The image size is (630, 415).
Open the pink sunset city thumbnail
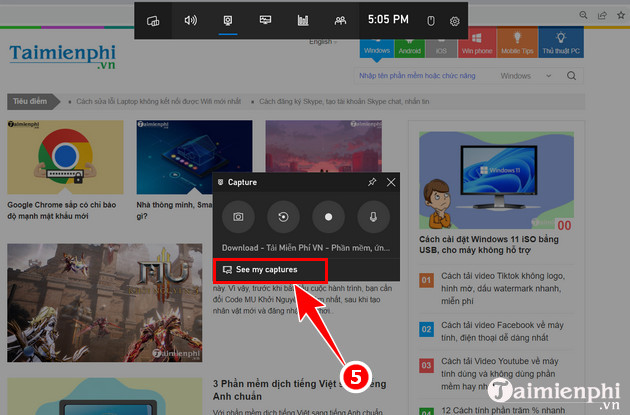(x=324, y=146)
